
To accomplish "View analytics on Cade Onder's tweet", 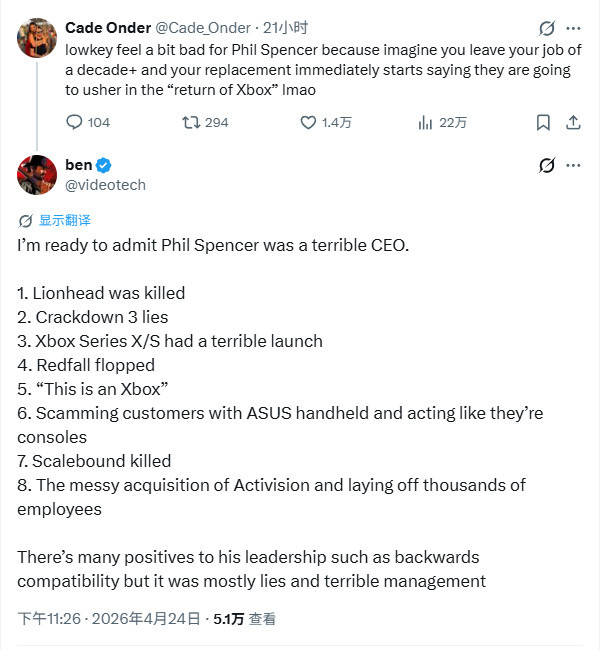I will click(x=425, y=122).
